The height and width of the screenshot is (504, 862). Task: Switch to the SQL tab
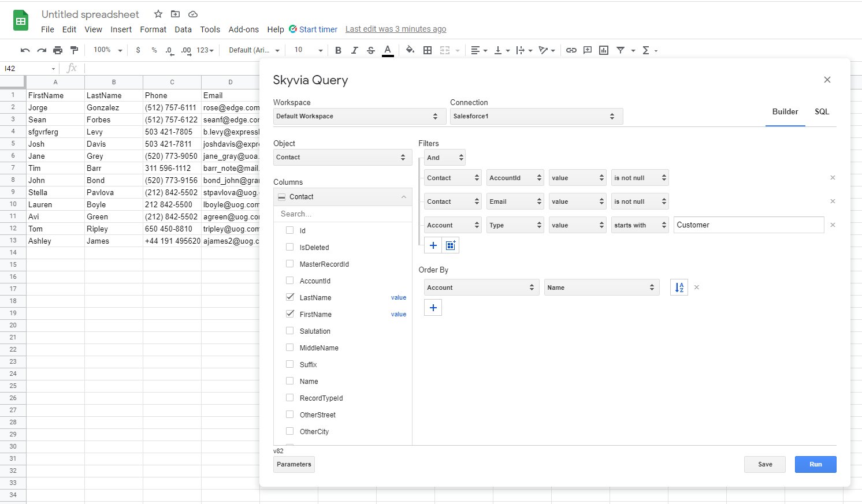[822, 111]
